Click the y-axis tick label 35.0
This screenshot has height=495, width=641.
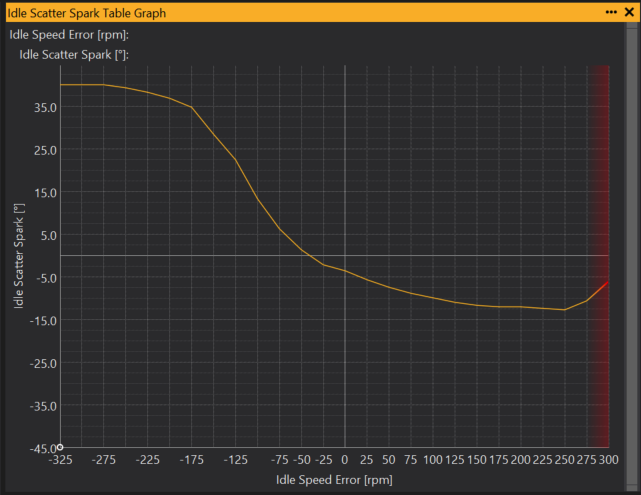[x=45, y=108]
